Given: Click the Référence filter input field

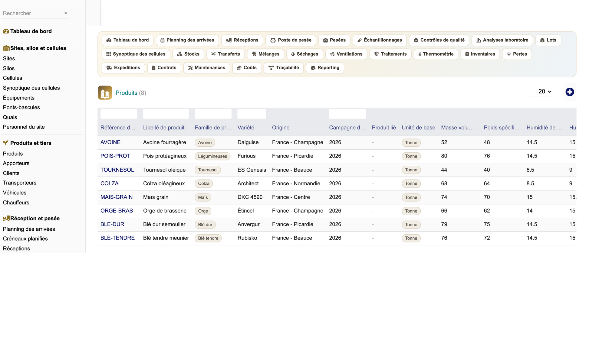Looking at the screenshot, I should coord(119,114).
